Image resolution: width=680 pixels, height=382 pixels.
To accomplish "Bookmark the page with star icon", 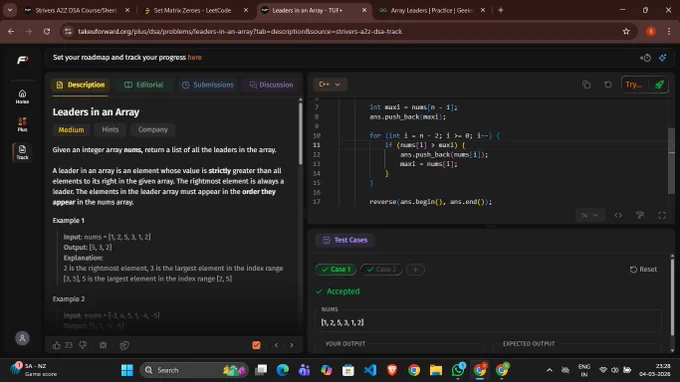I will pos(626,31).
